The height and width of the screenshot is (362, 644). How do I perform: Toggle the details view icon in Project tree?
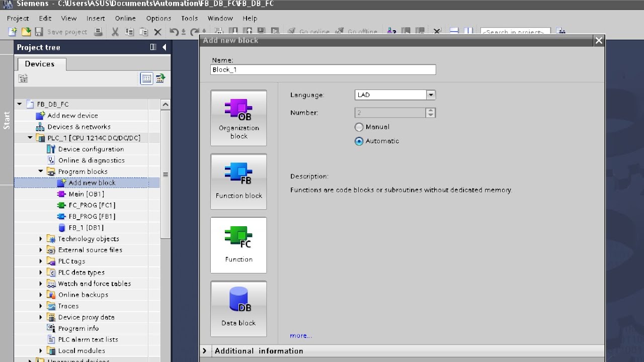point(146,78)
